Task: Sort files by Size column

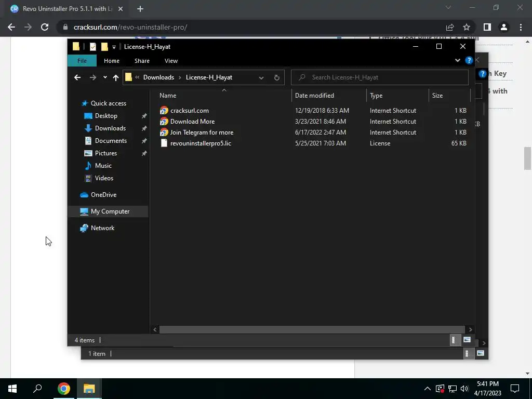Action: 449,96
